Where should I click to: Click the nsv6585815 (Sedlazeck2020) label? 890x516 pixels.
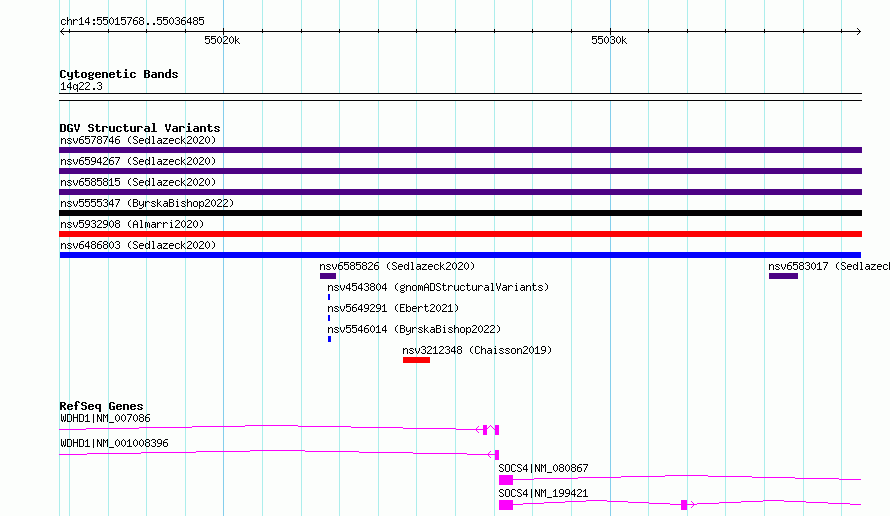pos(138,182)
